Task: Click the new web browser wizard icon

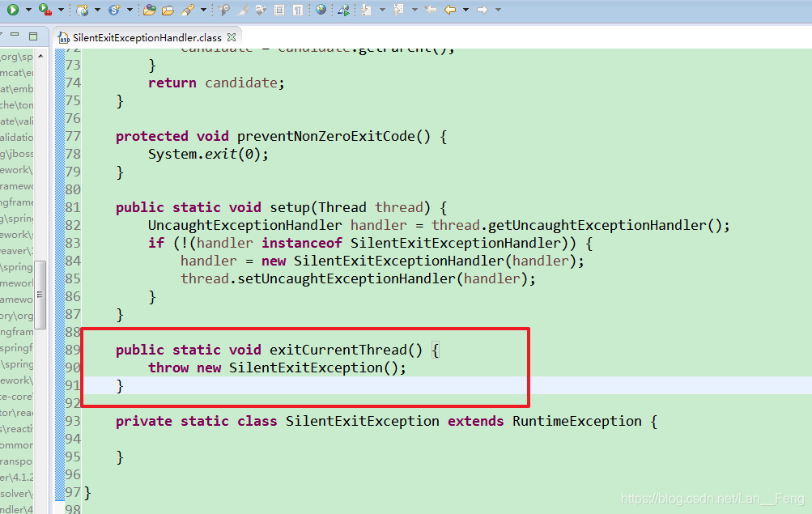Action: [81, 11]
